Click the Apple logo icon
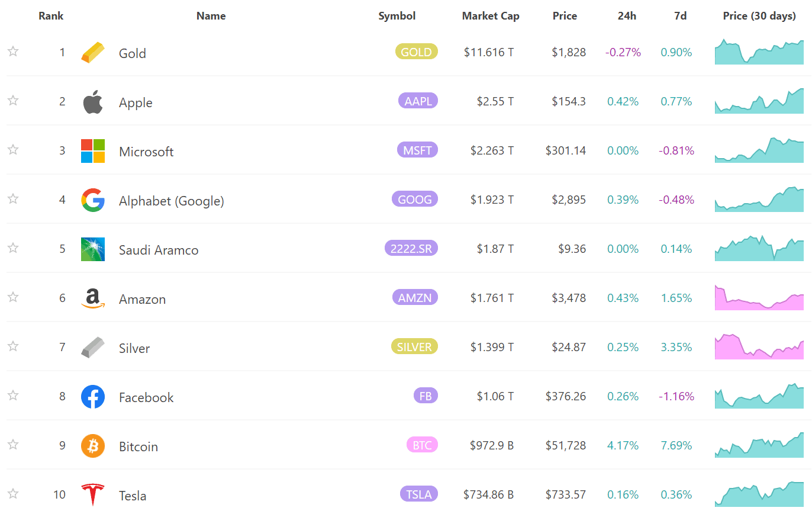This screenshot has height=514, width=812. 93,102
